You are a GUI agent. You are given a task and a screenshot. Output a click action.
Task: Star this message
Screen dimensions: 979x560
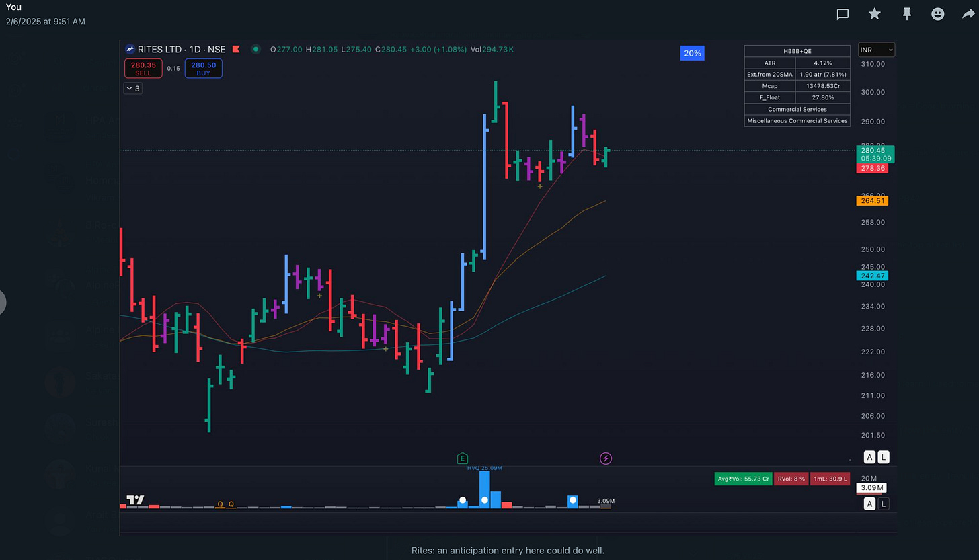(874, 13)
